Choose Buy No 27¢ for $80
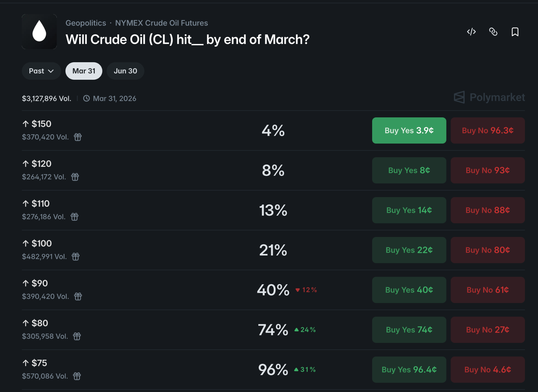This screenshot has height=392, width=538. 487,330
